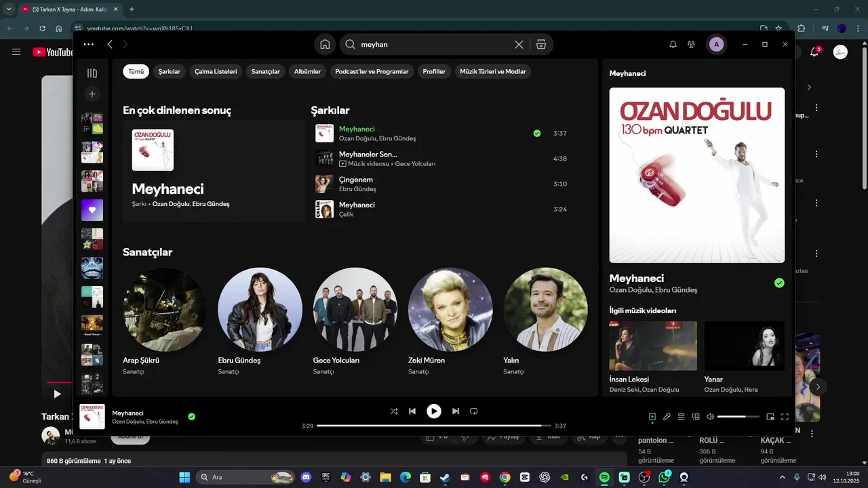Select the Albümler filter chip
Viewport: 868px width, 488px height.
(x=307, y=71)
